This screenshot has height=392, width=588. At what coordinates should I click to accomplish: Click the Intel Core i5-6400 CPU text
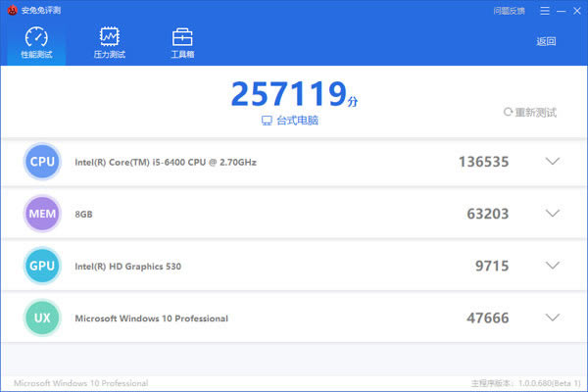coord(166,163)
